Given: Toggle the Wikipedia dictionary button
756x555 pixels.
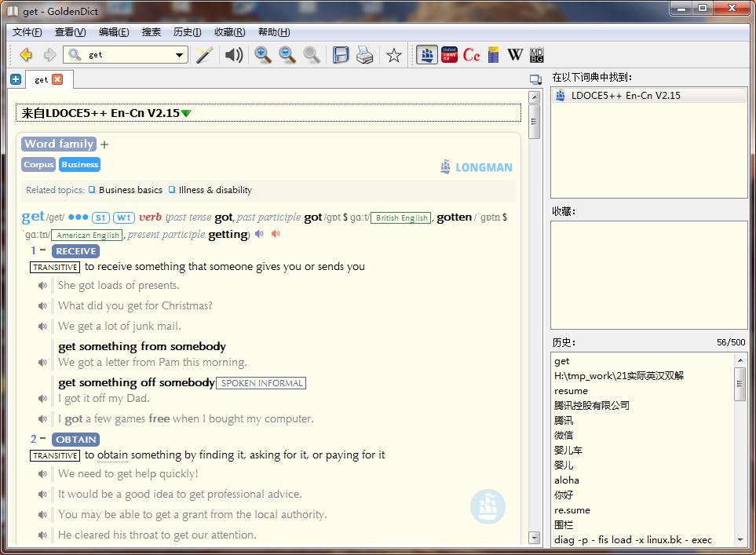Looking at the screenshot, I should pos(515,55).
